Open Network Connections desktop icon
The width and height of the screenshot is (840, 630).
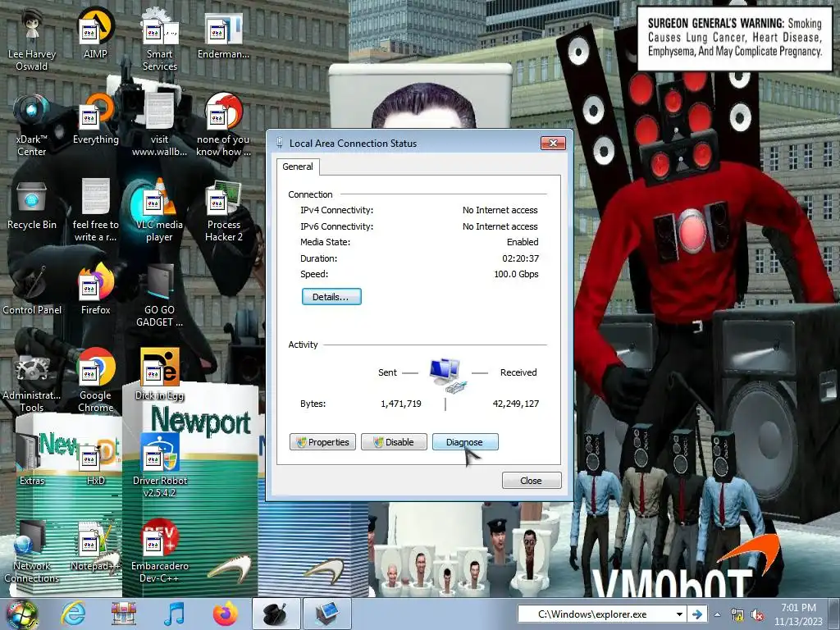coord(32,552)
